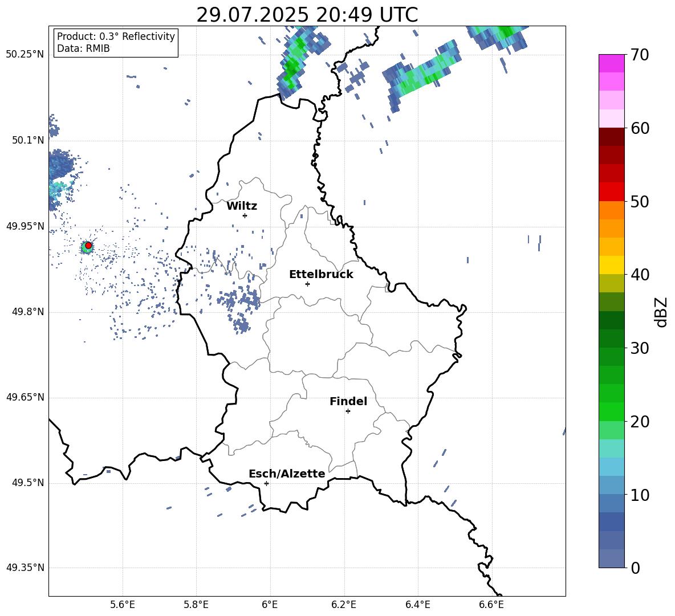The width and height of the screenshot is (675, 616).
Task: Click 'Data: RMIB' text
Action: pos(83,48)
